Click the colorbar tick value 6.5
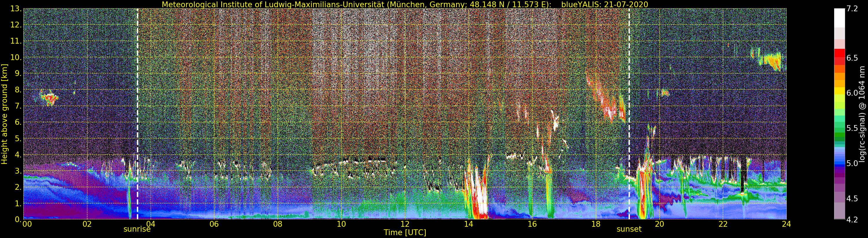This screenshot has height=238, width=868. pos(852,58)
